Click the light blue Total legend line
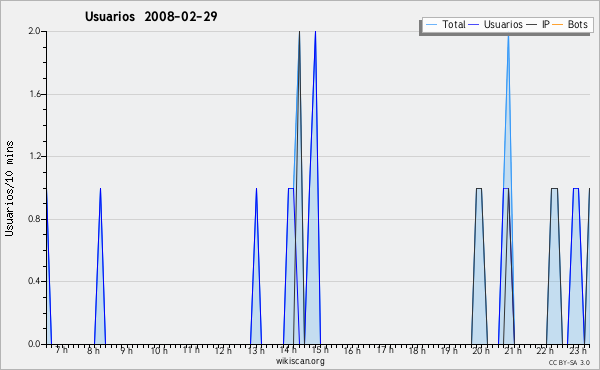This screenshot has height=370, width=600. (x=431, y=25)
